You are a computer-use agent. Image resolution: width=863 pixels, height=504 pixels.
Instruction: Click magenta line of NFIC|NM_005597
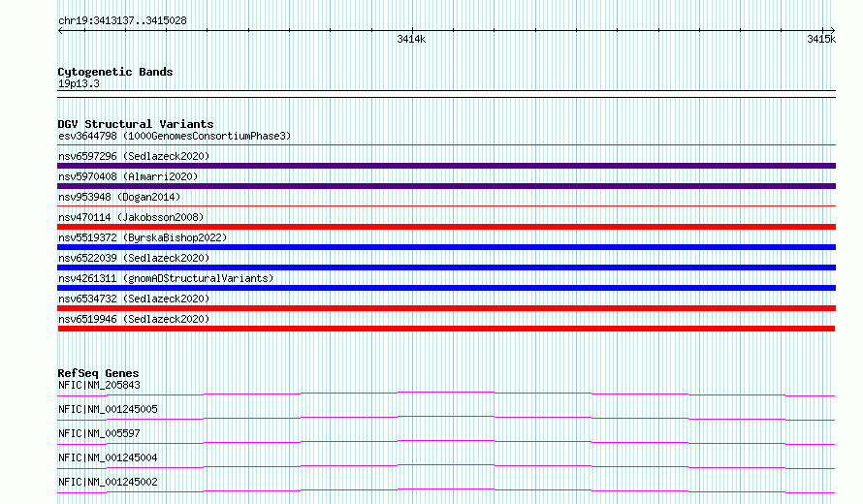[446, 442]
